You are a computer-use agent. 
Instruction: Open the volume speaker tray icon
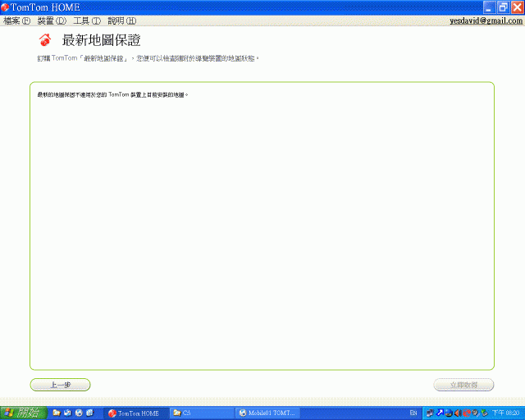tap(458, 413)
